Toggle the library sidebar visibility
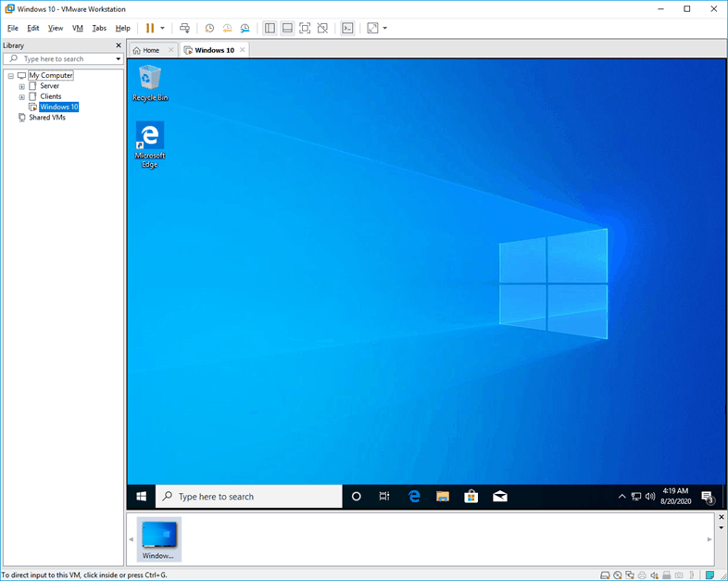The width and height of the screenshot is (728, 581). click(270, 29)
